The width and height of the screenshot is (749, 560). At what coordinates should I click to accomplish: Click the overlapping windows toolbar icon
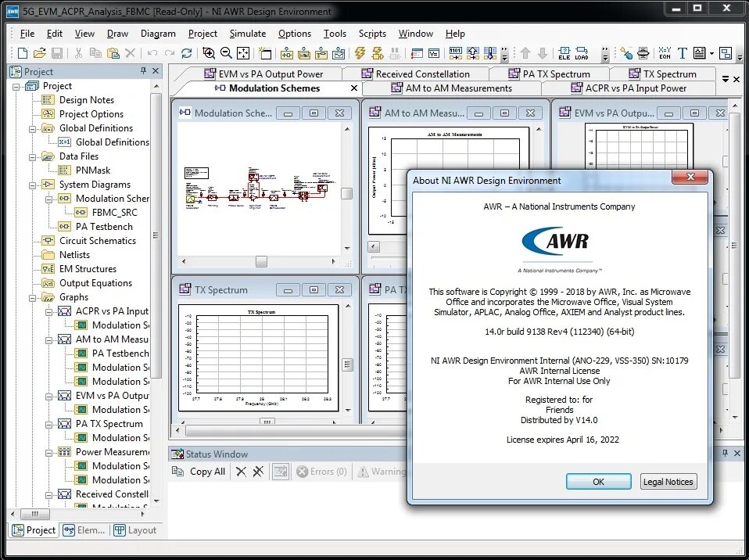click(725, 53)
